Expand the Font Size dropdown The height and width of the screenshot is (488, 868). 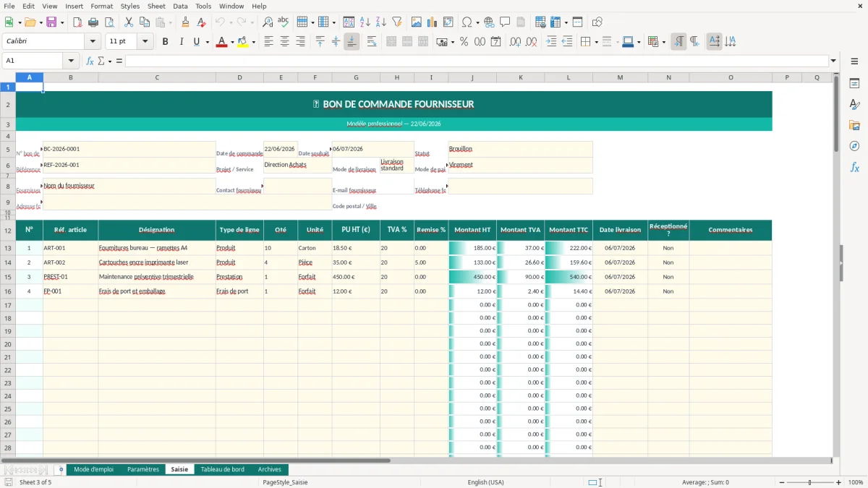click(145, 42)
